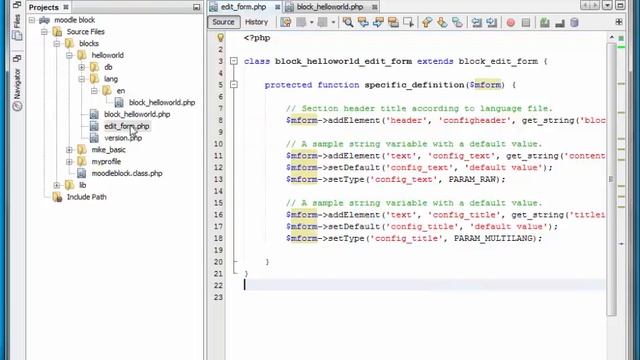Select the Include Path node
640x360 pixels.
pyautogui.click(x=87, y=198)
